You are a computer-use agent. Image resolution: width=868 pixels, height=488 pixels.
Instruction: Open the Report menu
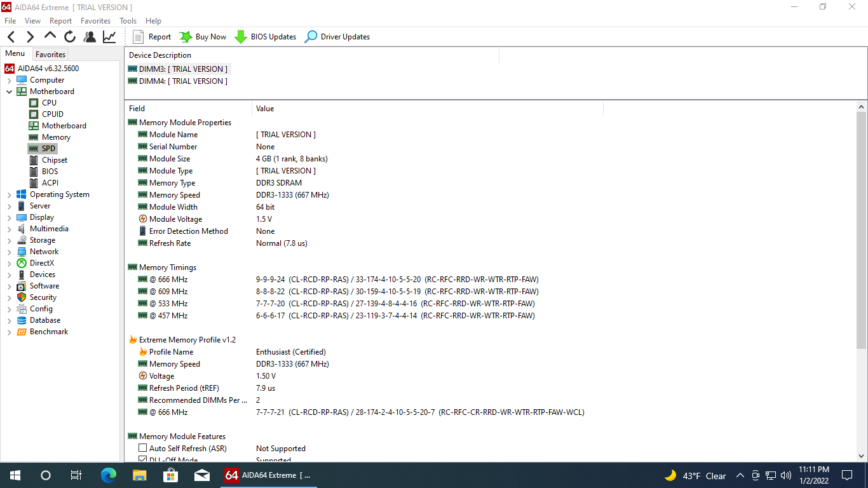61,21
